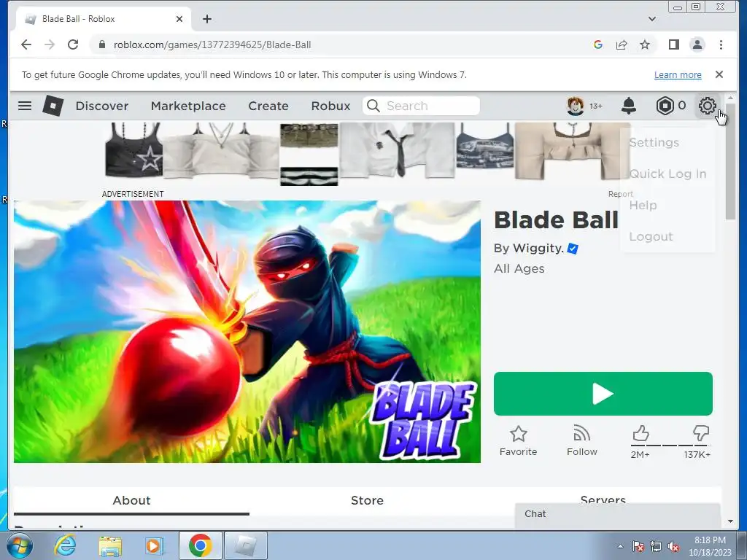Open the Robux page
The width and height of the screenshot is (747, 560).
(330, 106)
